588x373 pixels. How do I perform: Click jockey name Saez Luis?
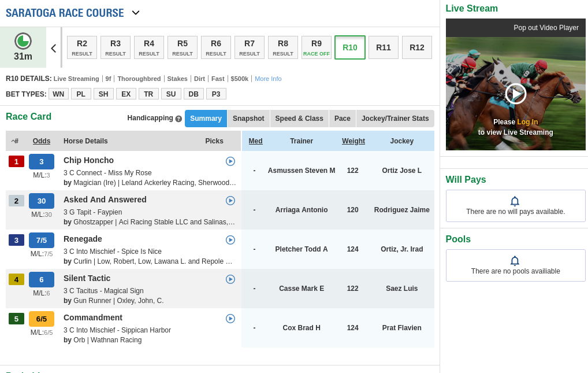pyautogui.click(x=401, y=289)
